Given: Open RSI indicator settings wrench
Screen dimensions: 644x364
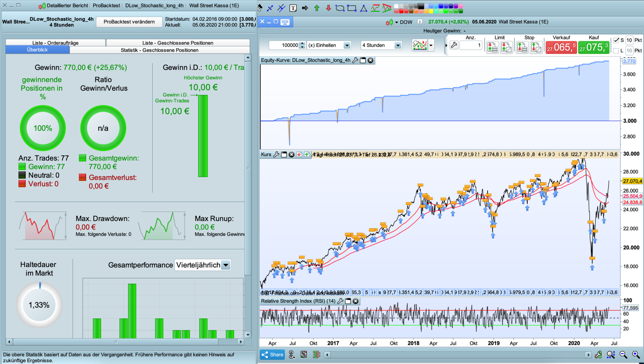Looking at the screenshot, I should pos(340,301).
